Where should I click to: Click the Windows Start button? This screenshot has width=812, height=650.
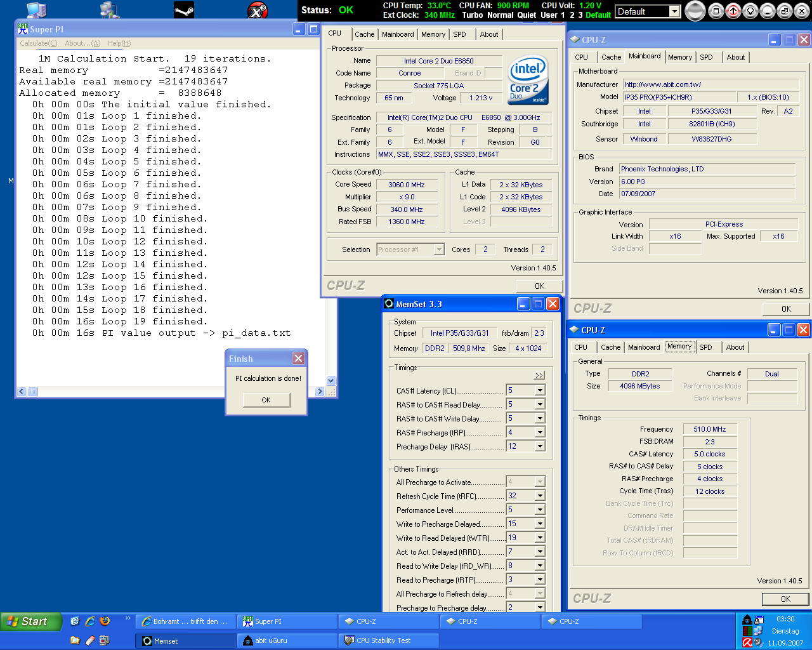tap(30, 621)
